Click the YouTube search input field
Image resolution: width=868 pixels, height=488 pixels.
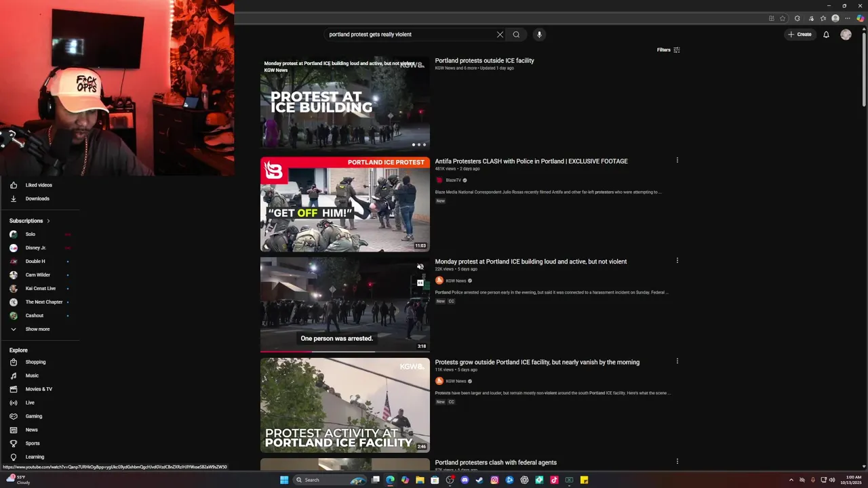[410, 35]
